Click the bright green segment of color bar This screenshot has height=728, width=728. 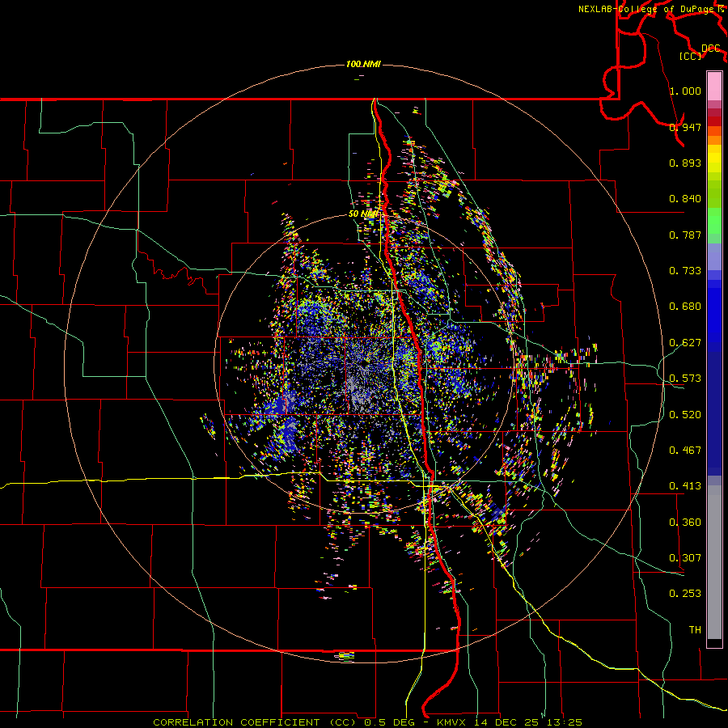click(714, 221)
